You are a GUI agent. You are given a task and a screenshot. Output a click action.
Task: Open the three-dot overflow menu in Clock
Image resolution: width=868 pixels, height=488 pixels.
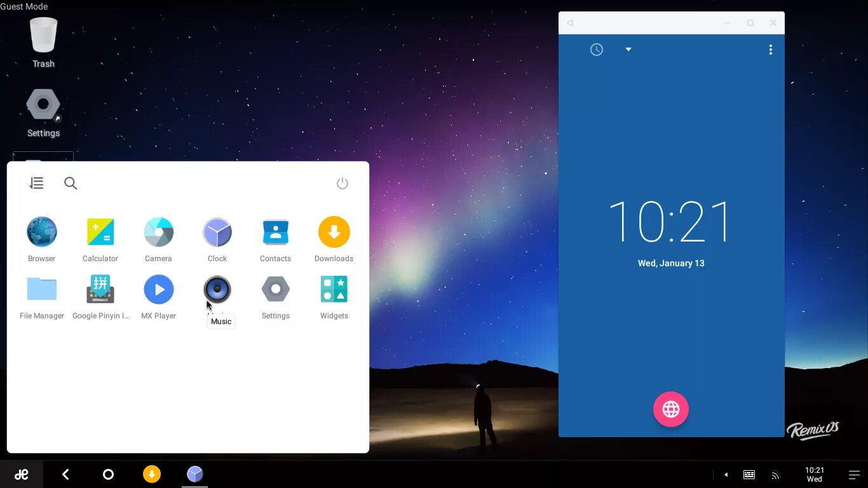(771, 50)
